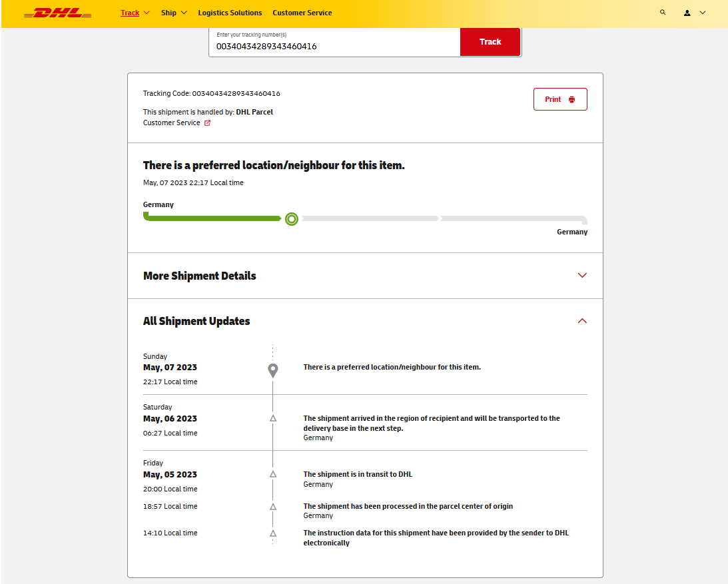The height and width of the screenshot is (584, 728).
Task: Open the search magnifier icon
Action: pyautogui.click(x=662, y=13)
